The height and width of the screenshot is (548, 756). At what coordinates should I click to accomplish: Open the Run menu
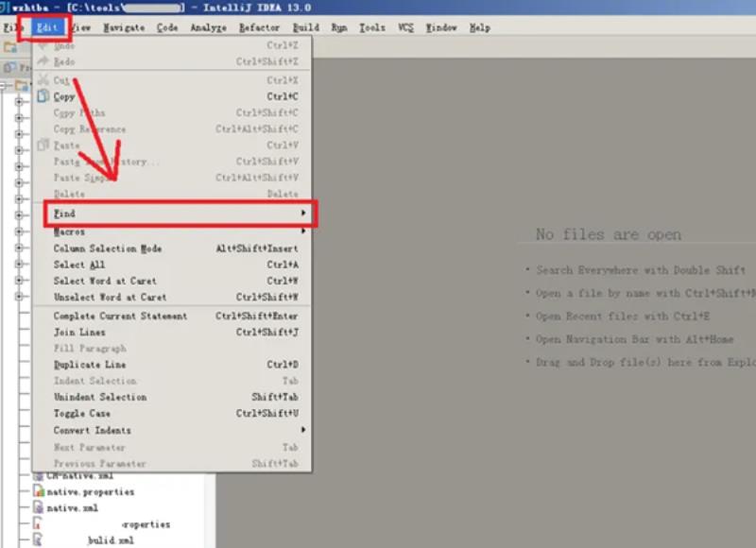point(339,27)
